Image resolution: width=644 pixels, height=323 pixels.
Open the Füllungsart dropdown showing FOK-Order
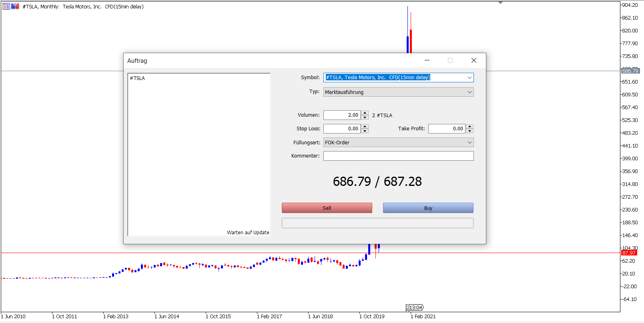pyautogui.click(x=398, y=142)
